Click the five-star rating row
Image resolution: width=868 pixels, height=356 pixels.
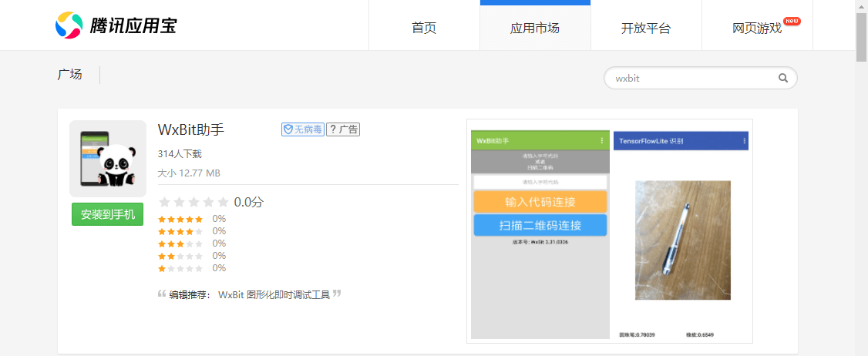tap(192, 219)
